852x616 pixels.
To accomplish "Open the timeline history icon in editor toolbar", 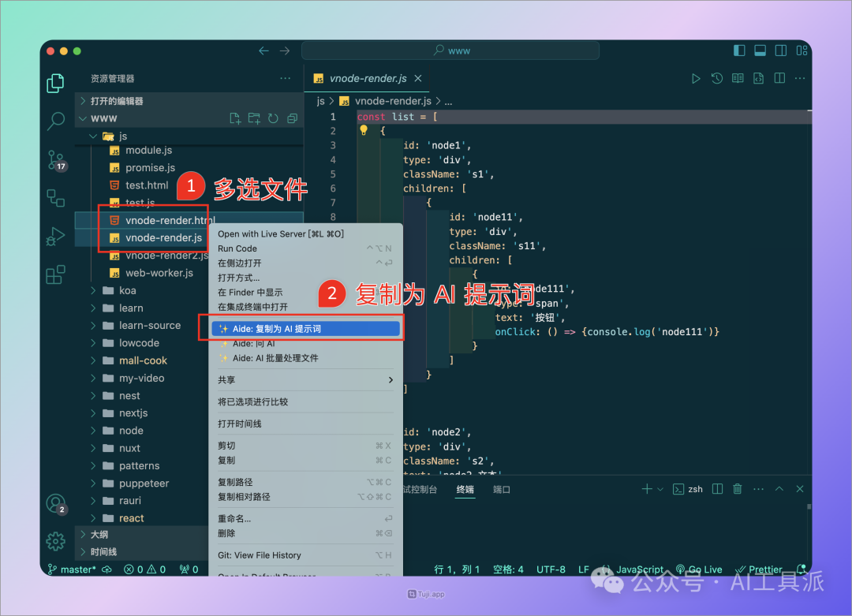I will pyautogui.click(x=716, y=79).
